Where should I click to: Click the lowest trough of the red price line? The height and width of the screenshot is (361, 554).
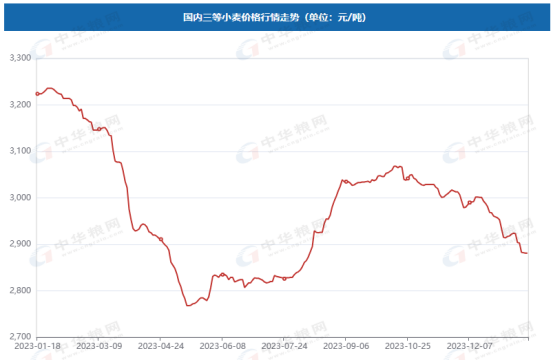(x=188, y=306)
